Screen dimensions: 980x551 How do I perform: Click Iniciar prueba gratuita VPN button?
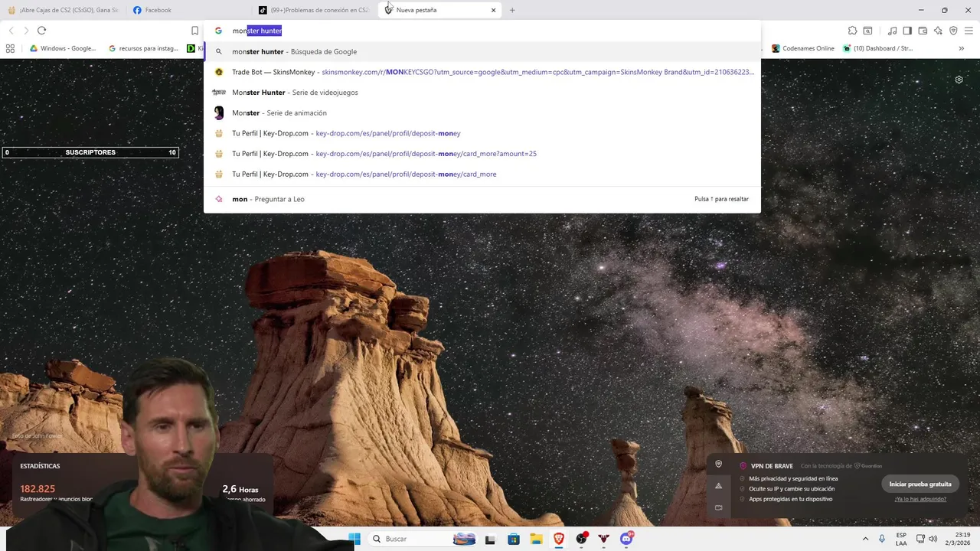(920, 484)
